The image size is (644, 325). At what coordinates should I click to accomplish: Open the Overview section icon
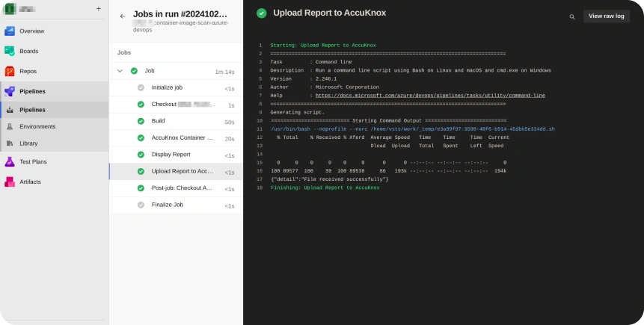point(10,31)
